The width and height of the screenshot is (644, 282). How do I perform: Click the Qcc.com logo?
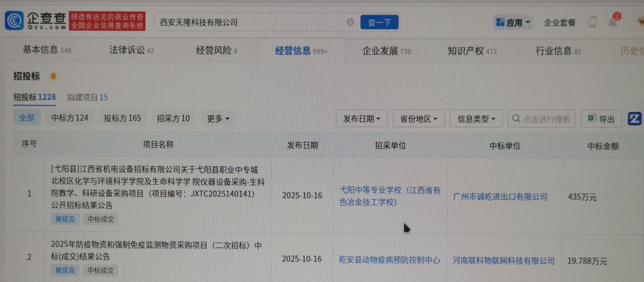(36, 20)
